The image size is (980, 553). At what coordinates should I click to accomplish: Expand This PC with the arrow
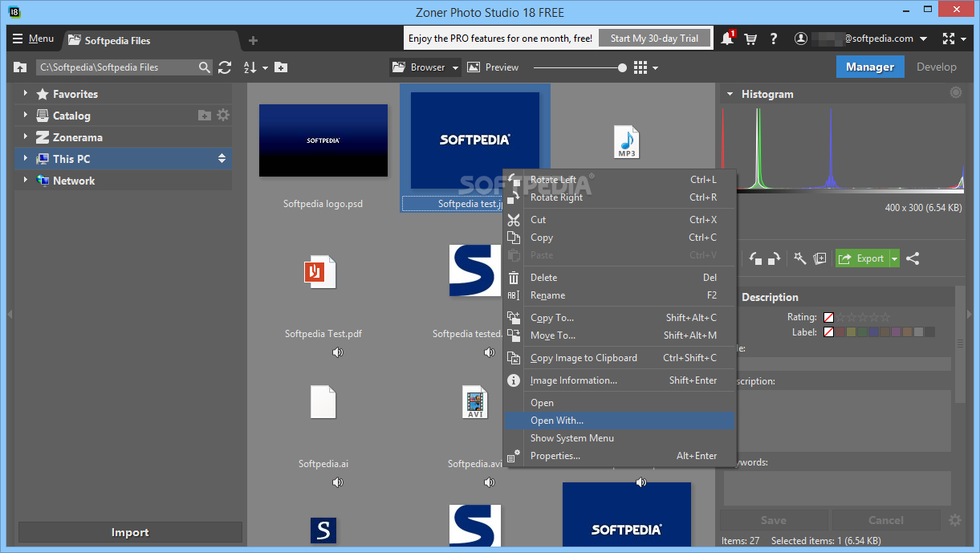25,159
